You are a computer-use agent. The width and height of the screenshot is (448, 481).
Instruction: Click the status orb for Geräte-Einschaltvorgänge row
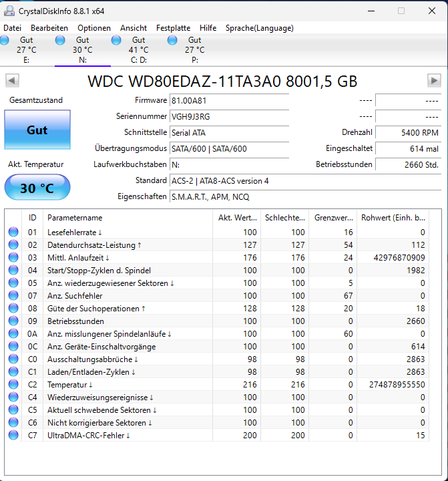pyautogui.click(x=13, y=346)
